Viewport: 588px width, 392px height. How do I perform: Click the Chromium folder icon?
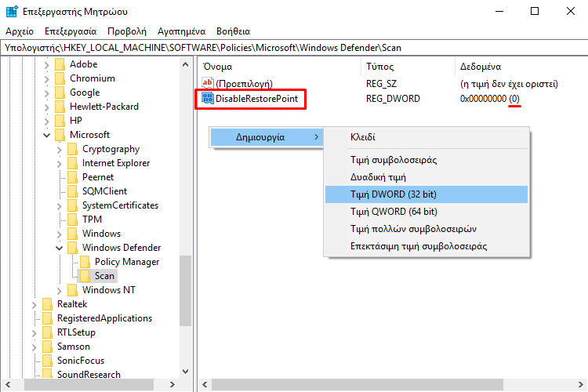click(x=60, y=78)
